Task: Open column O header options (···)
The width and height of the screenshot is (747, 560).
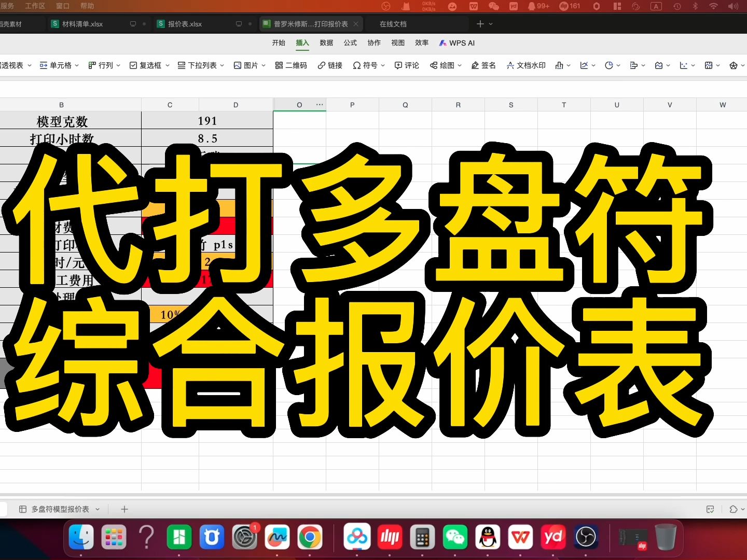Action: click(x=320, y=105)
